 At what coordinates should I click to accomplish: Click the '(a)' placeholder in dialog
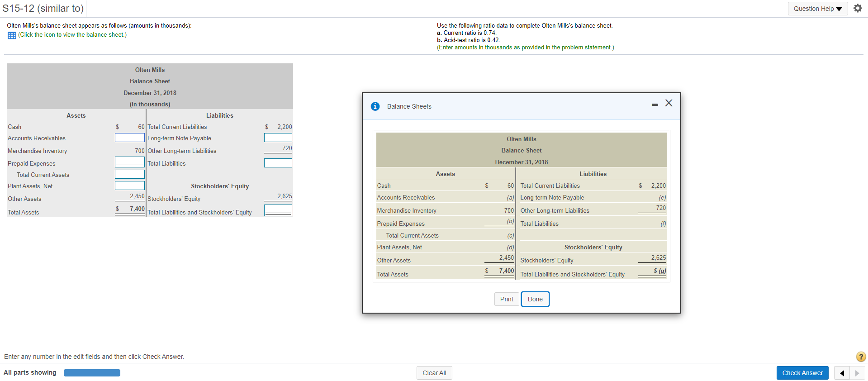[x=510, y=198]
